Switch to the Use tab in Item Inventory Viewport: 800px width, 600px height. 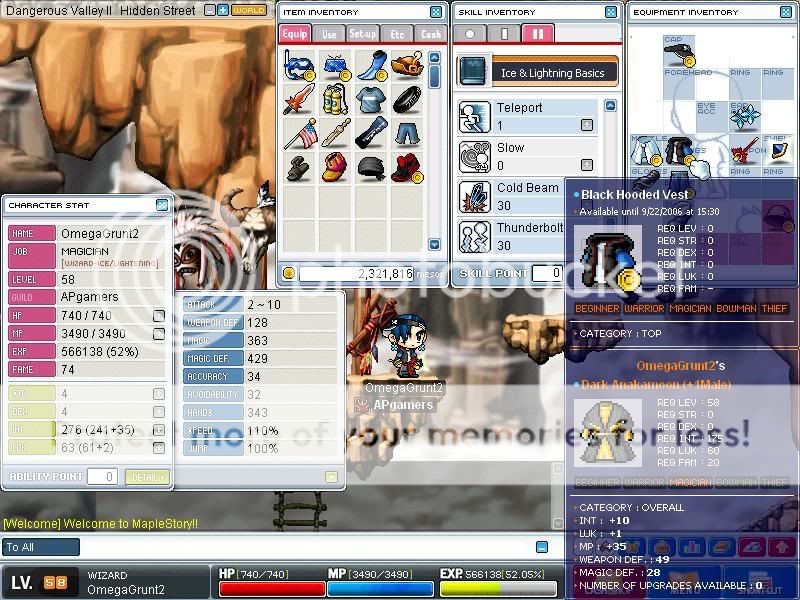pos(329,33)
